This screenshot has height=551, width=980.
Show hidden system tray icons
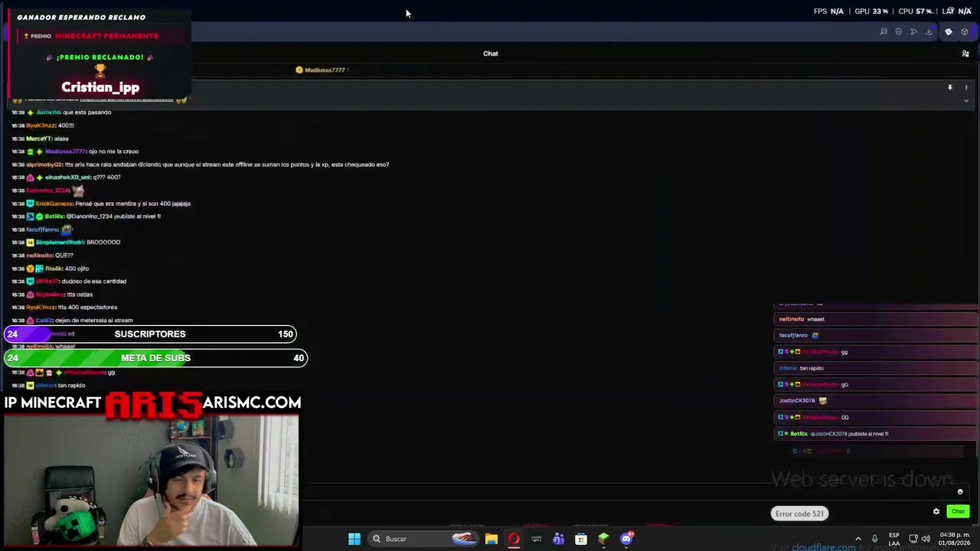click(858, 539)
